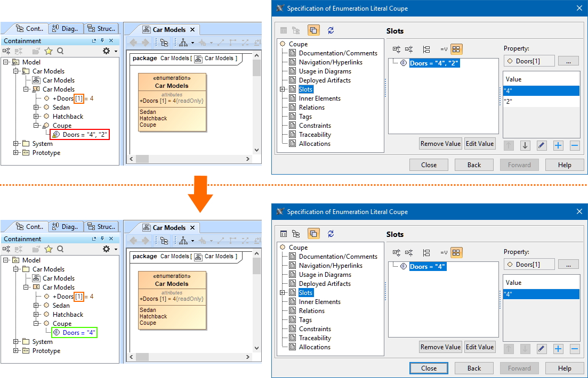Open property chooser ... button in upper dialog
The width and height of the screenshot is (588, 378).
pos(568,61)
